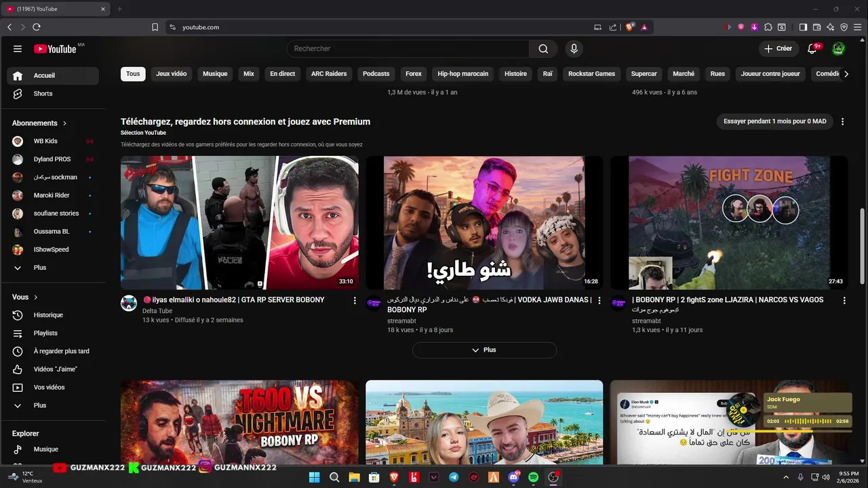Open Musique under Explorer
The height and width of the screenshot is (488, 868).
53,449
